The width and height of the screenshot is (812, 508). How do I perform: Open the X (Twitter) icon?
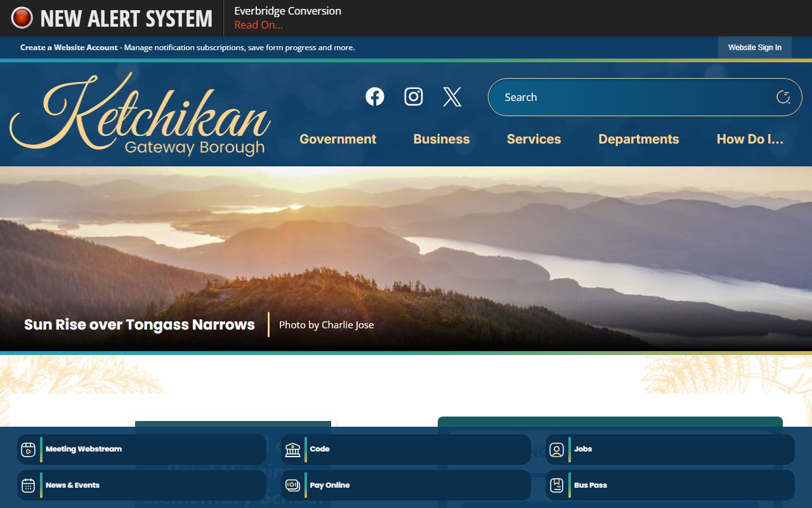point(452,97)
